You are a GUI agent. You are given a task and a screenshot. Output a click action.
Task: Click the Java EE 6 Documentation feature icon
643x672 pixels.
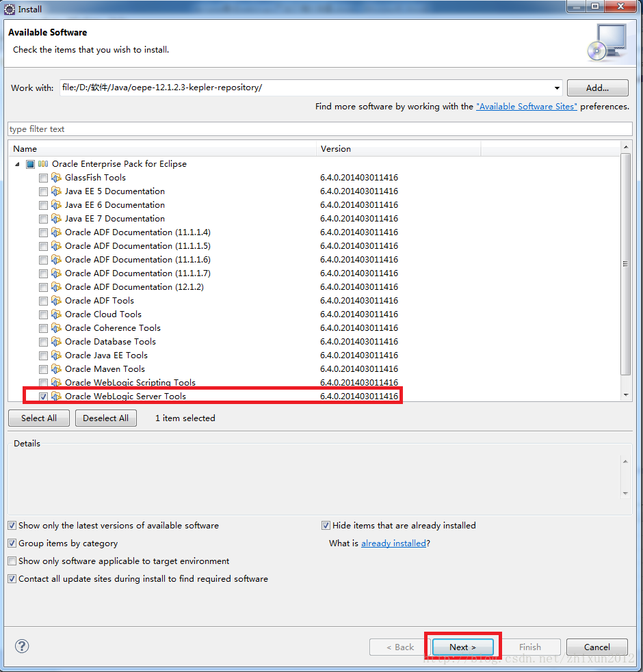(x=56, y=205)
